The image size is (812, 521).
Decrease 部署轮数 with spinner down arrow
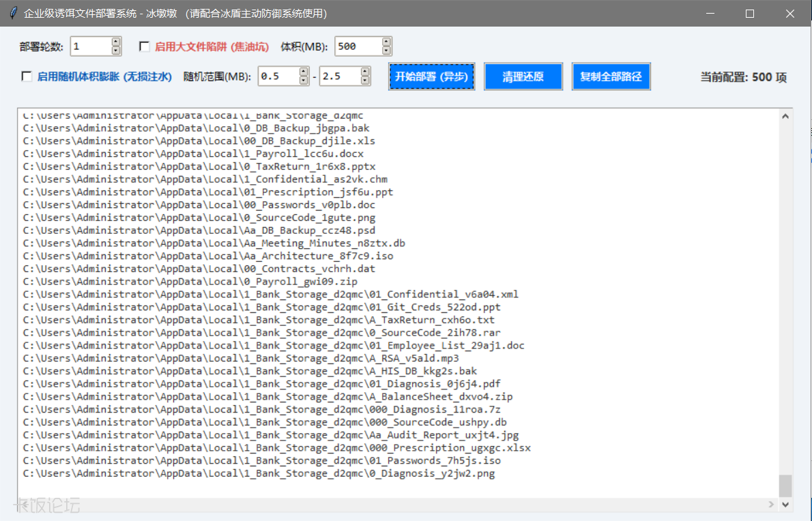pos(116,50)
